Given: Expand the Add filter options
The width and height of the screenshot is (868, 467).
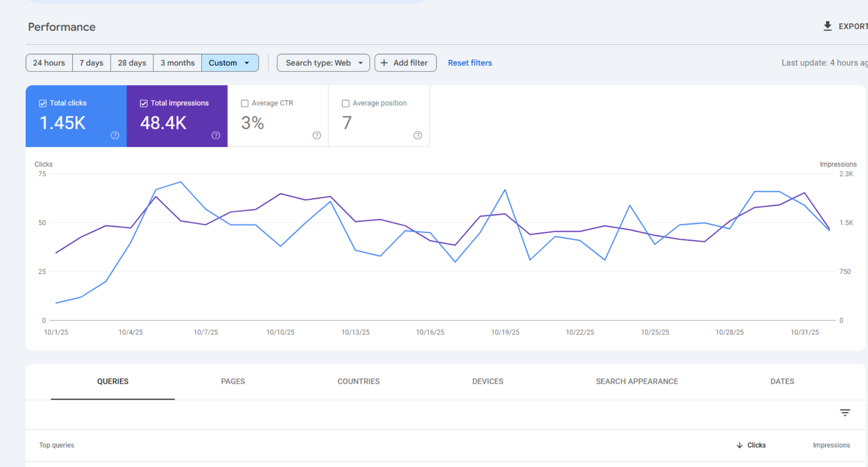Looking at the screenshot, I should [x=405, y=62].
